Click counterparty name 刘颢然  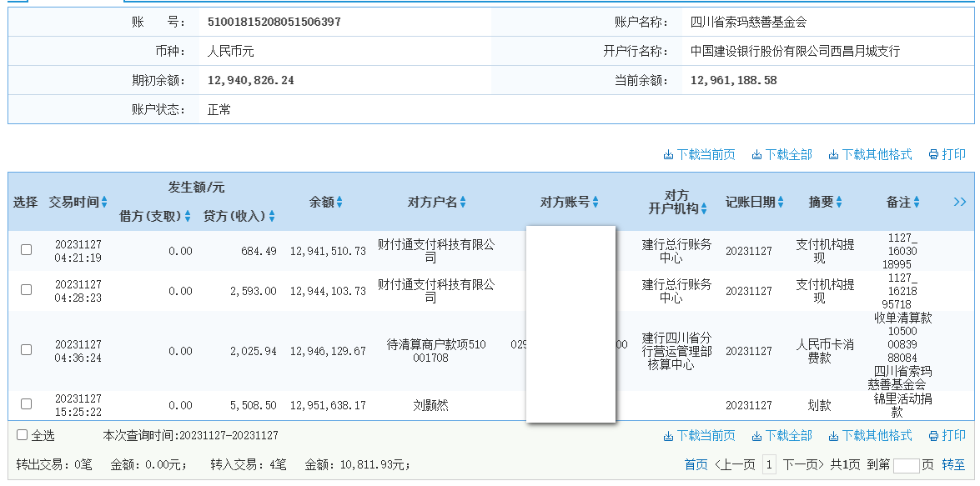pyautogui.click(x=430, y=405)
